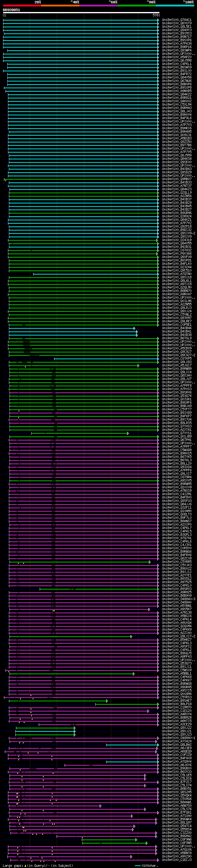
Task: Select label UniRef100_C5WUD8
Action: click(x=176, y=450)
